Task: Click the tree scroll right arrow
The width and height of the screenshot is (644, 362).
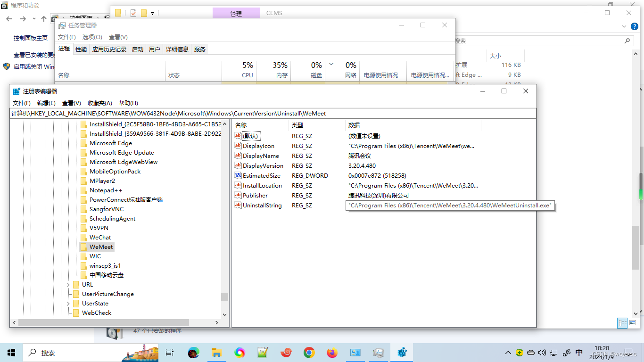Action: 217,323
